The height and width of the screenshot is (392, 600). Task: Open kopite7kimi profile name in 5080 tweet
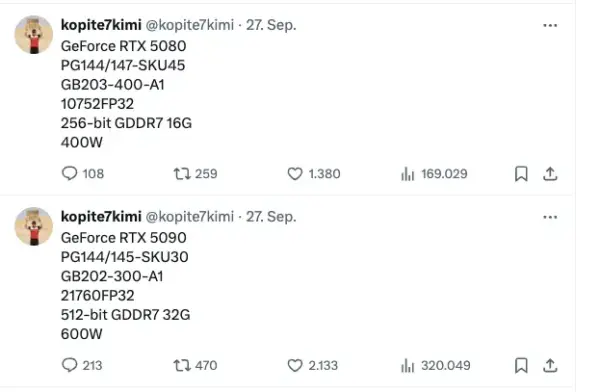click(x=101, y=25)
